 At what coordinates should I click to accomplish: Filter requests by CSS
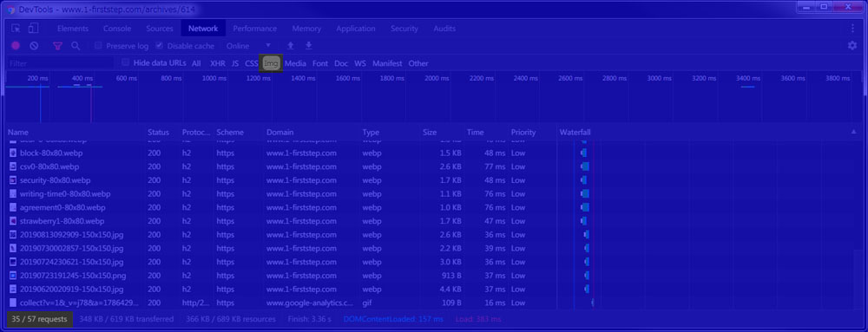click(x=252, y=63)
